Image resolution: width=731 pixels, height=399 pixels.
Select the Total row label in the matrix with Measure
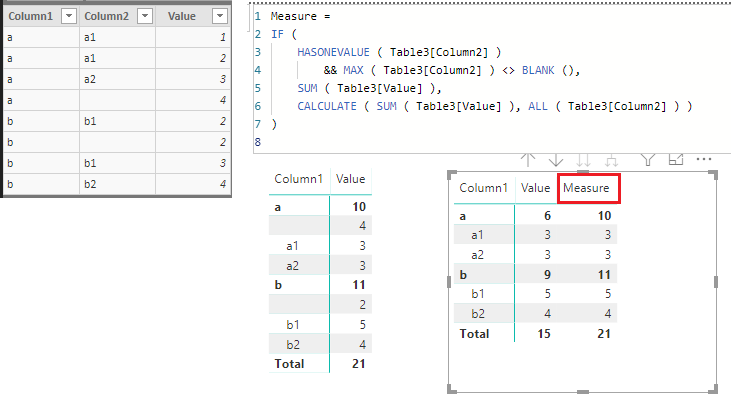(x=474, y=334)
